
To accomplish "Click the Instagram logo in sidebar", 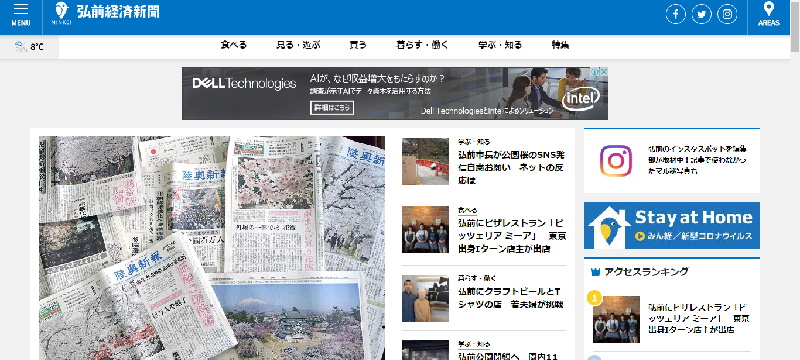I will coord(616,161).
